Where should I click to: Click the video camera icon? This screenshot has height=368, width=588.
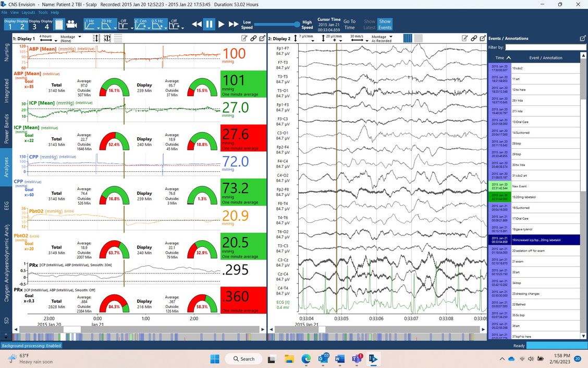click(71, 24)
